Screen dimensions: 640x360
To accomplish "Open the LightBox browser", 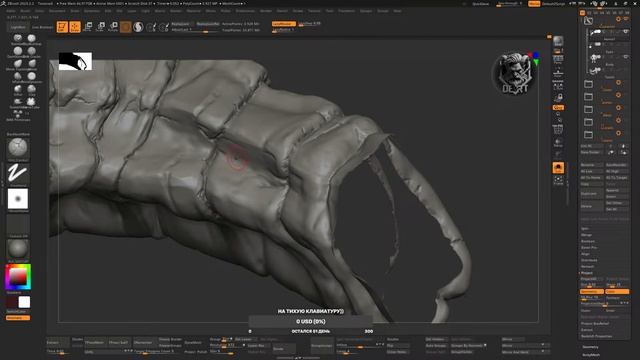I will (18, 27).
